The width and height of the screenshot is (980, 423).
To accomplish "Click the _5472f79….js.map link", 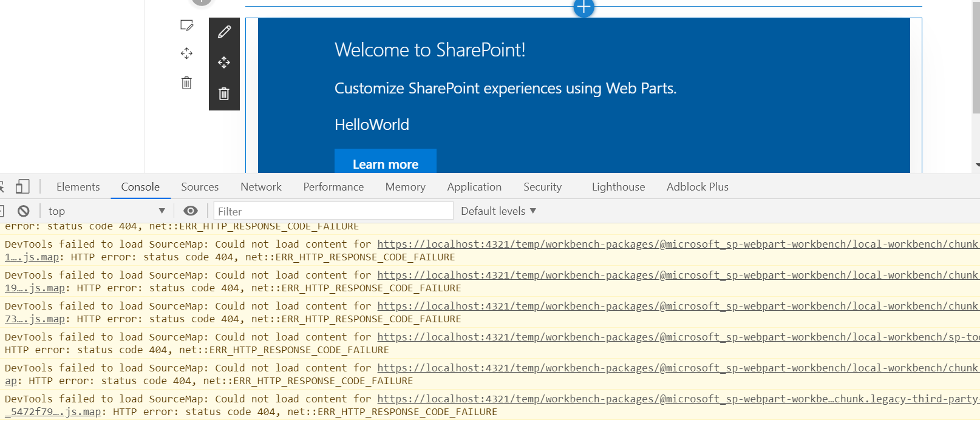I will 53,412.
